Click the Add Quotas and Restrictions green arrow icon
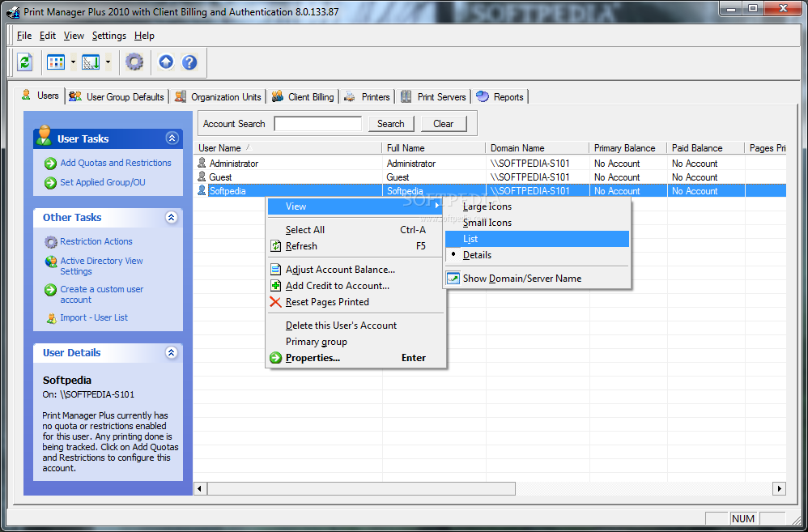Image resolution: width=808 pixels, height=532 pixels. 50,164
